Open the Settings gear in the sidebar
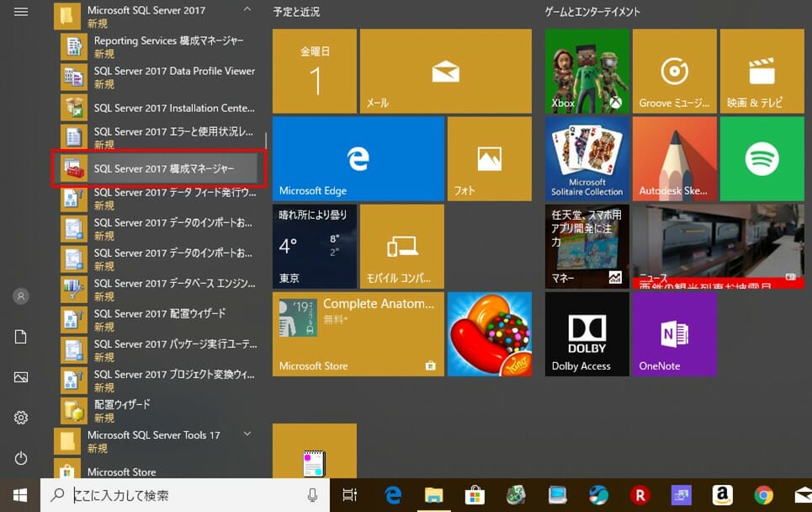This screenshot has width=812, height=512. point(21,418)
